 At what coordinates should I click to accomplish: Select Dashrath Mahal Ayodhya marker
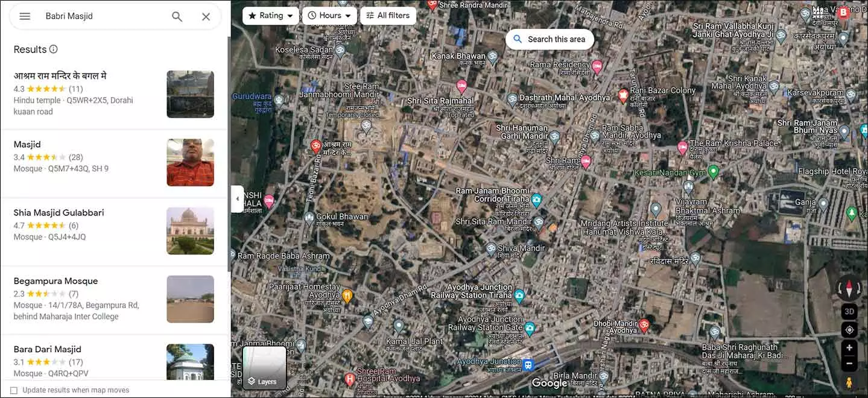(512, 98)
